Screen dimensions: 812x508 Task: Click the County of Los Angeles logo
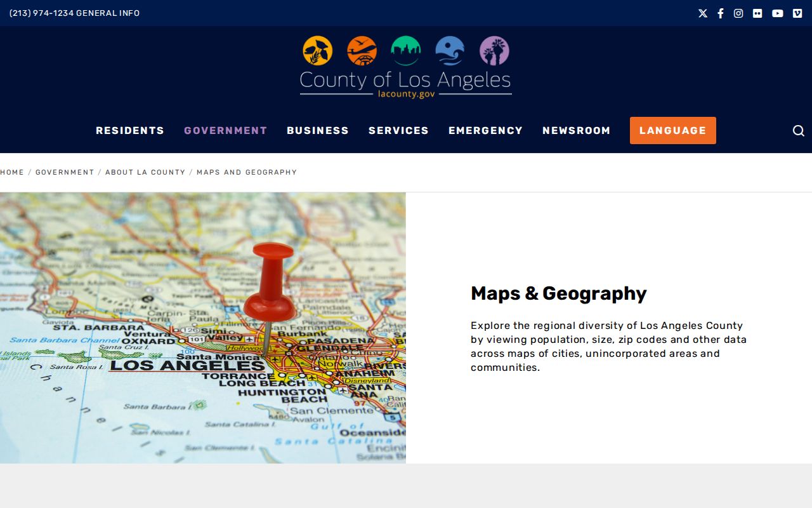tap(406, 67)
